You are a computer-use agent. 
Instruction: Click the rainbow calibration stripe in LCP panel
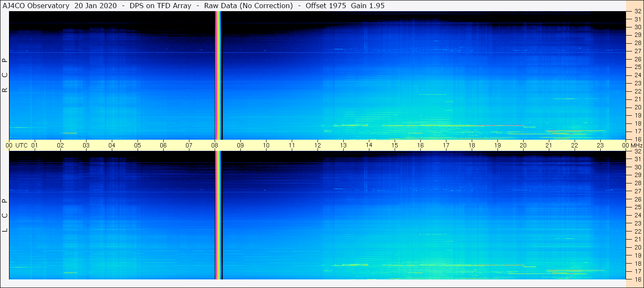pyautogui.click(x=218, y=215)
